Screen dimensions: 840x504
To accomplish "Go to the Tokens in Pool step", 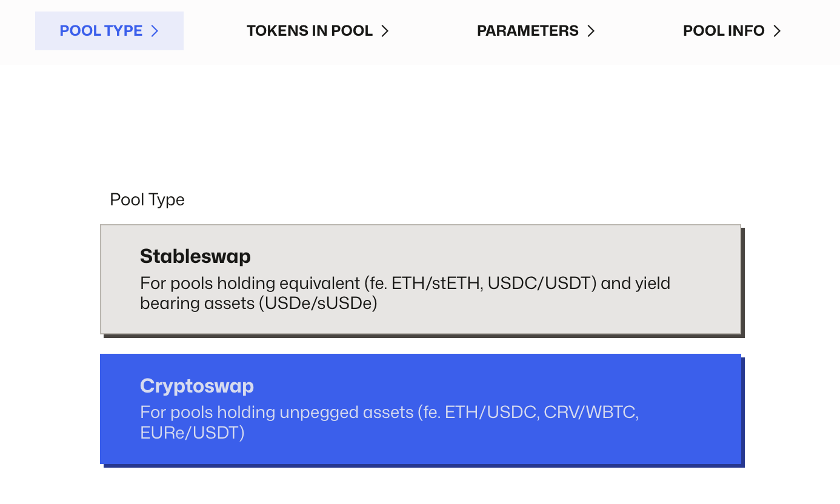I will click(310, 31).
